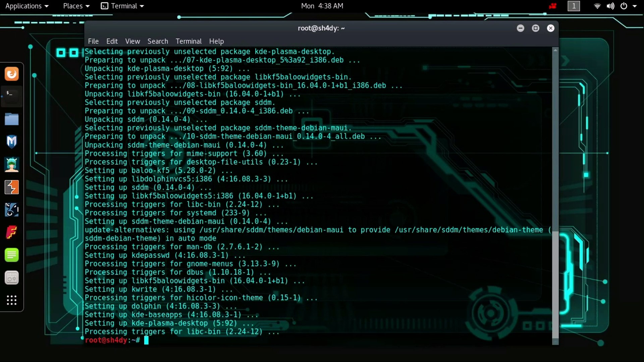The image size is (644, 362).
Task: Open green notes app icon
Action: click(12, 255)
